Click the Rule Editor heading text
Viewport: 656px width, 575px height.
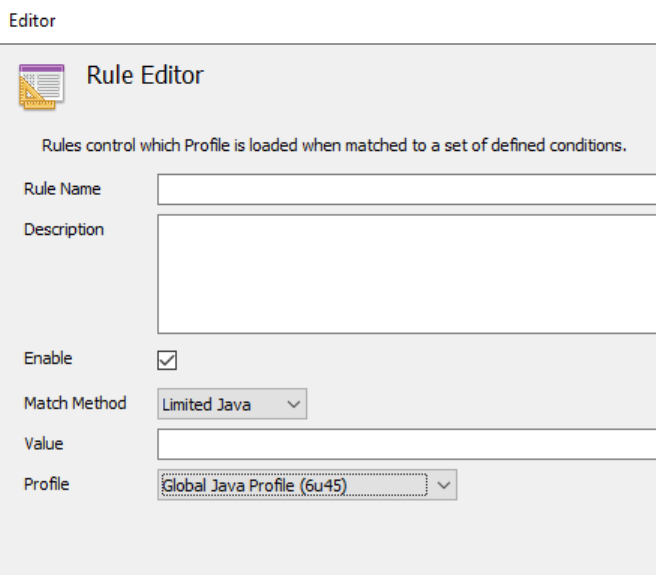coord(145,75)
